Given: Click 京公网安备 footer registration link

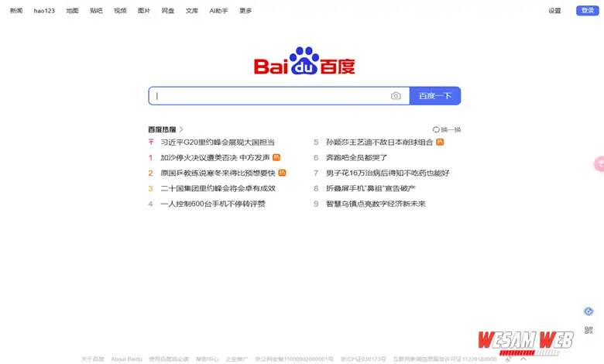Looking at the screenshot, I should coord(294,359).
